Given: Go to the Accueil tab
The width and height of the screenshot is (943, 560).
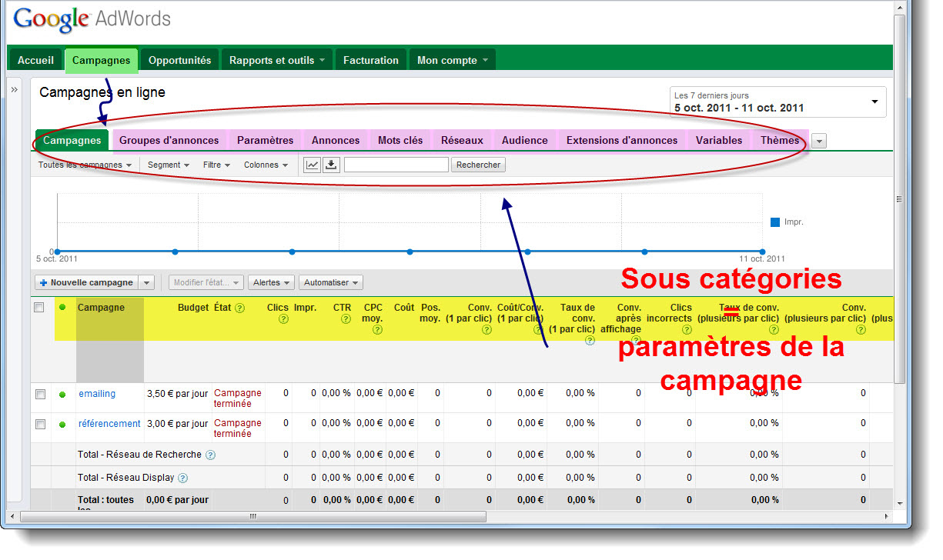Looking at the screenshot, I should [x=35, y=60].
